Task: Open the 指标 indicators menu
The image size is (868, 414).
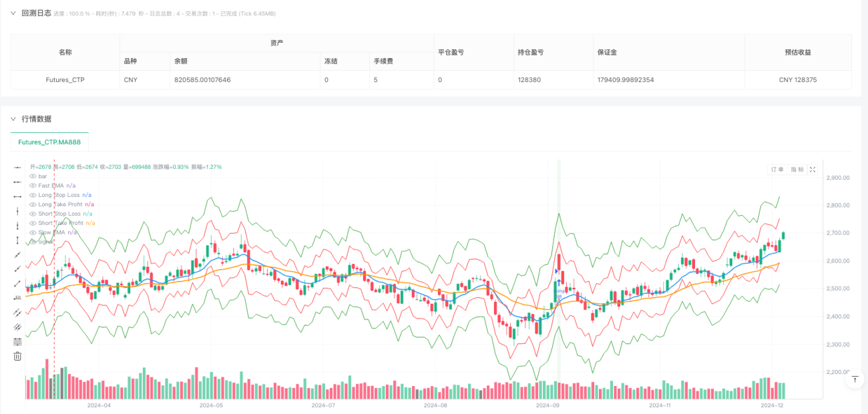Action: click(x=797, y=170)
